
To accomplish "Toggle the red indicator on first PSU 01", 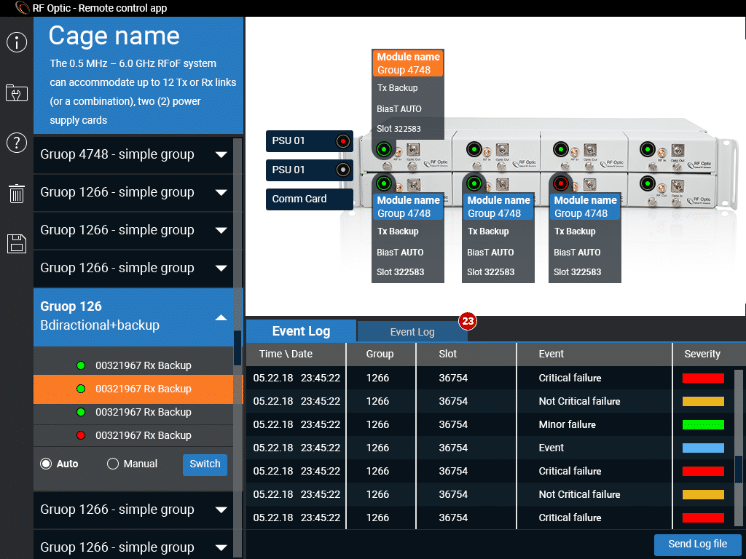I will [343, 141].
